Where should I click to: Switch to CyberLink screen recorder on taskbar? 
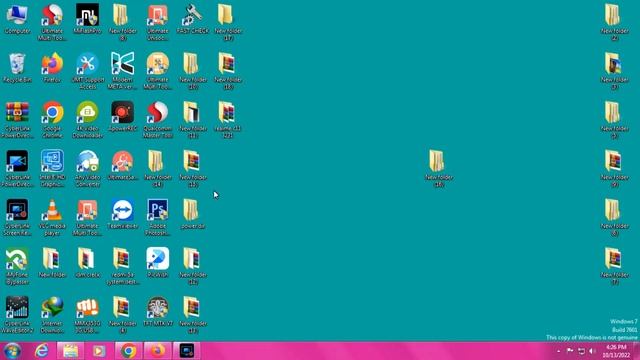click(x=187, y=351)
